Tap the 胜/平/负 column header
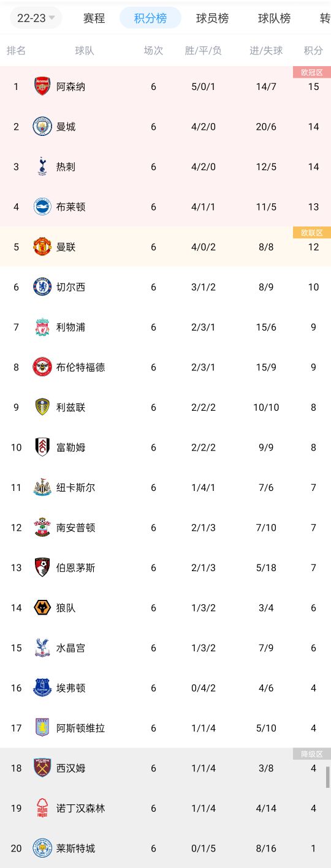Image resolution: width=331 pixels, height=868 pixels. point(204,51)
